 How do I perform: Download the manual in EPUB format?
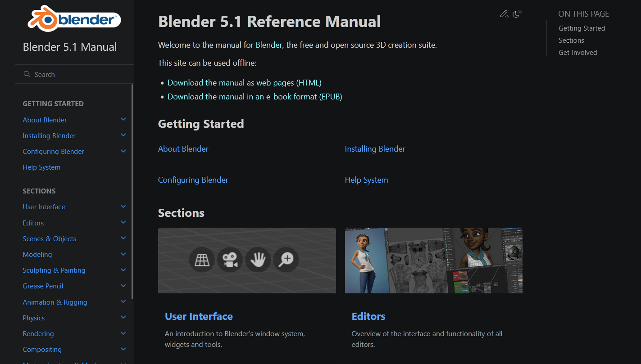(255, 97)
